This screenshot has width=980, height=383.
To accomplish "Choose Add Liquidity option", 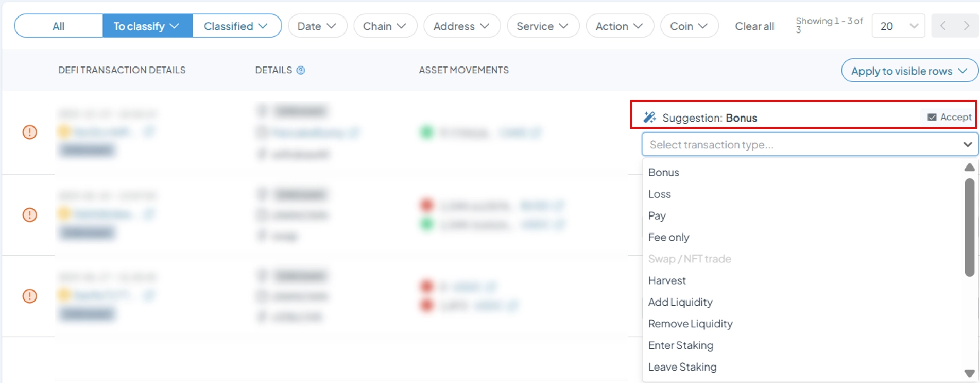I will click(680, 302).
